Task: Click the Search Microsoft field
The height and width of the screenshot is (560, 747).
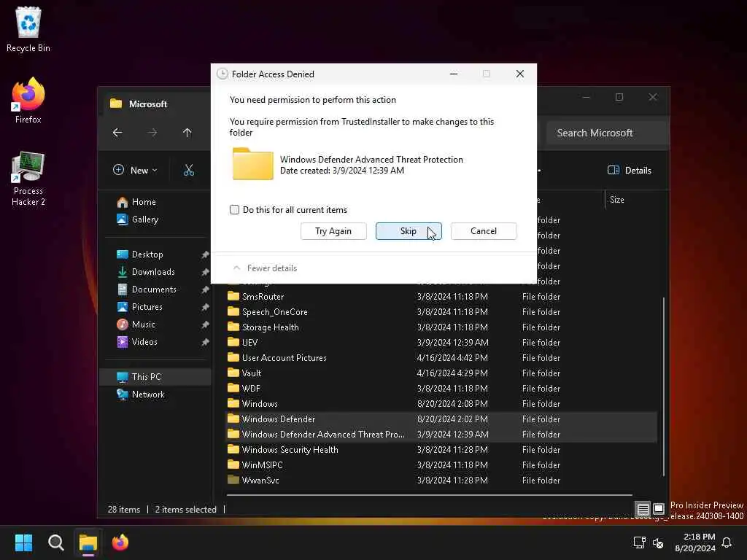Action: click(x=608, y=133)
